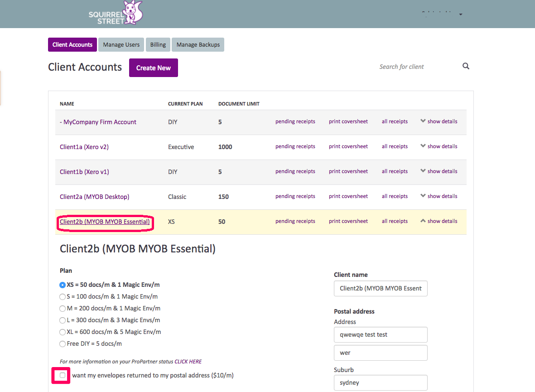535x392 pixels.
Task: Select the S 100 docs/m plan
Action: [x=63, y=297]
